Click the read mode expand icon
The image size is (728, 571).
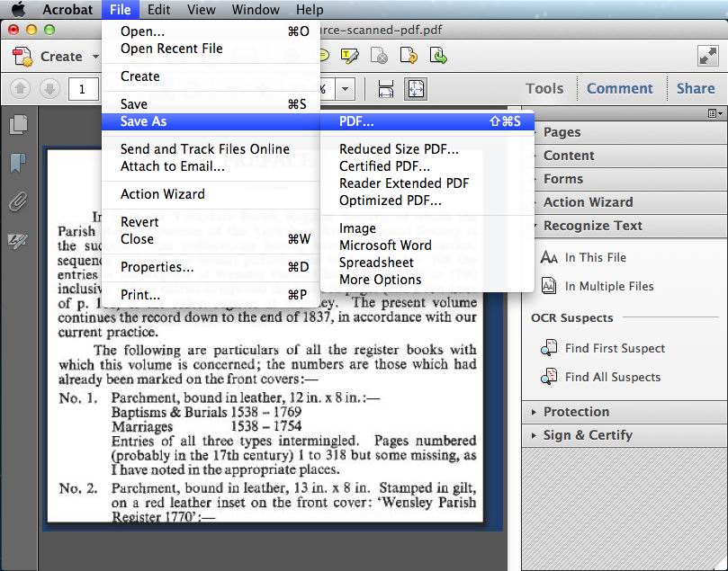[x=707, y=56]
